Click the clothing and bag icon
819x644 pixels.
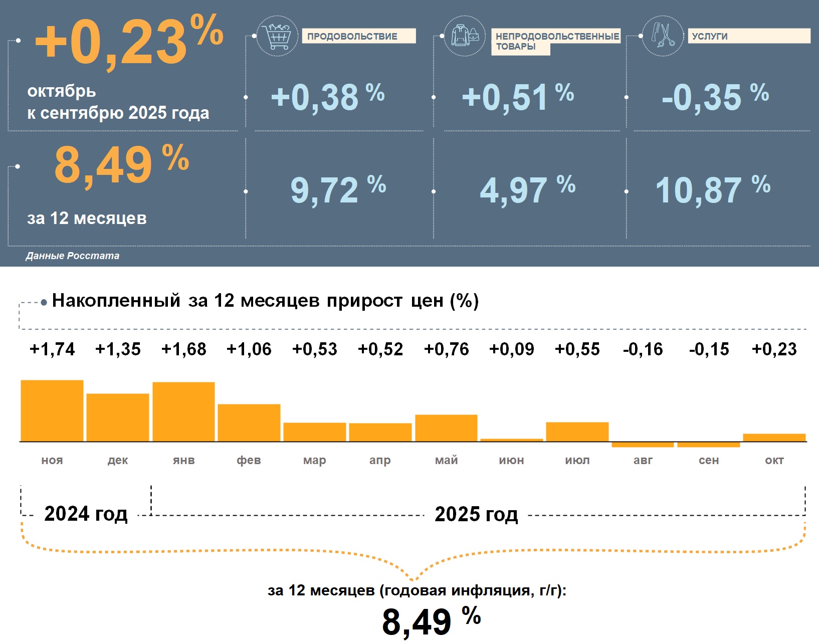coord(465,36)
